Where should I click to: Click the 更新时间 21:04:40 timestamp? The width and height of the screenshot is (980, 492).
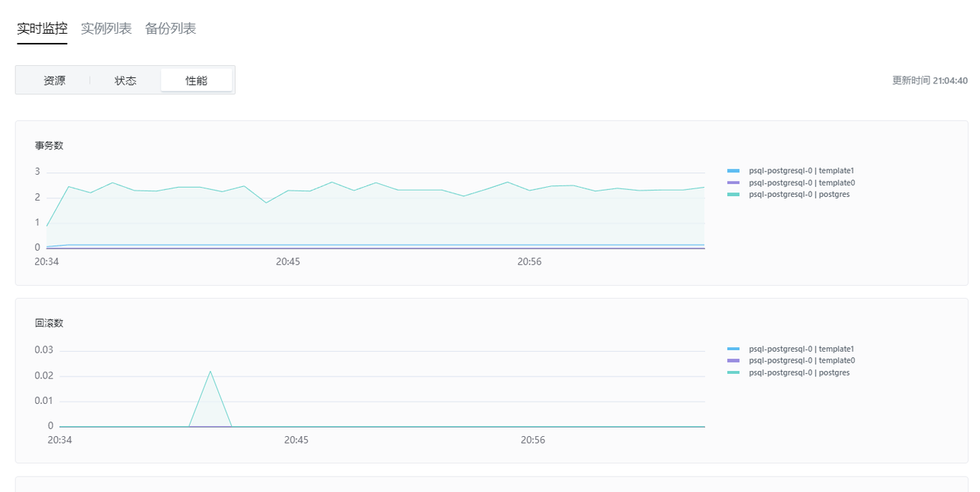click(929, 80)
